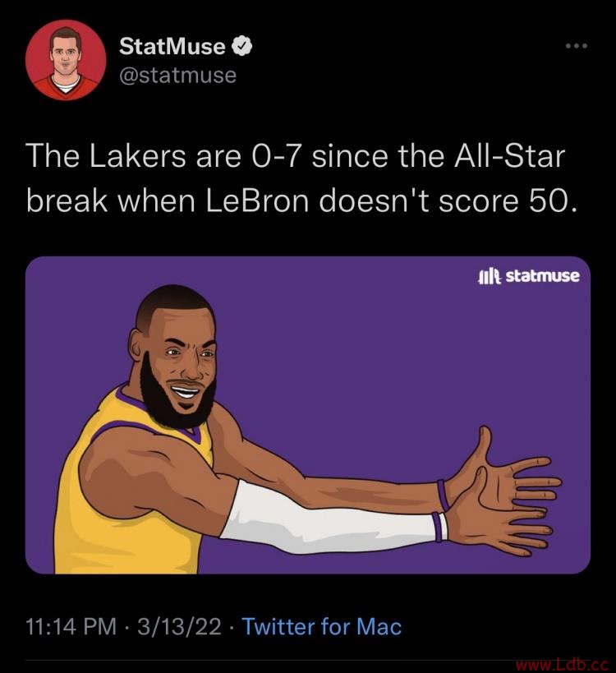Screen dimensions: 616x673
Task: Click LeBron's cartoon face in the image
Action: pos(178,357)
